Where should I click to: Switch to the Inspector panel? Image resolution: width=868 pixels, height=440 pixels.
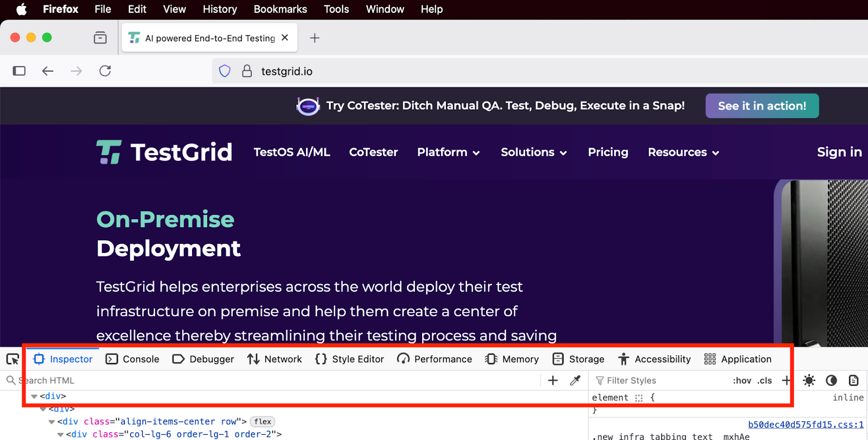tap(63, 359)
